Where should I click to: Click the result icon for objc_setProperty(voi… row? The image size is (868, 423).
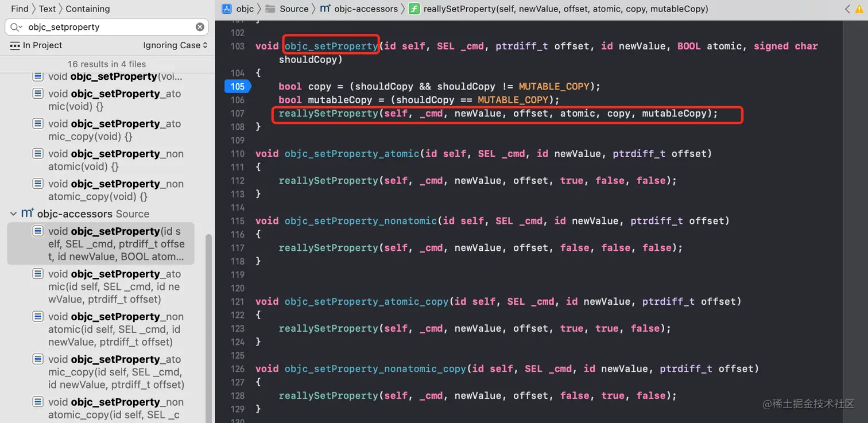(38, 76)
